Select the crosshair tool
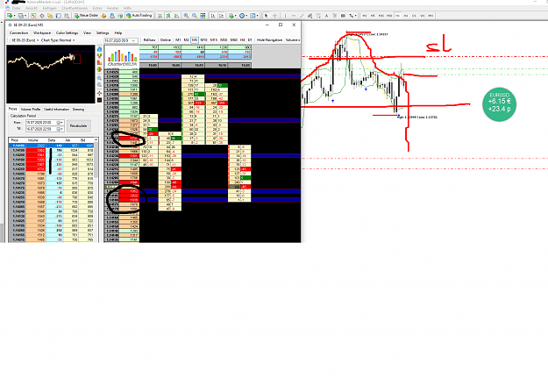 (x=275, y=16)
